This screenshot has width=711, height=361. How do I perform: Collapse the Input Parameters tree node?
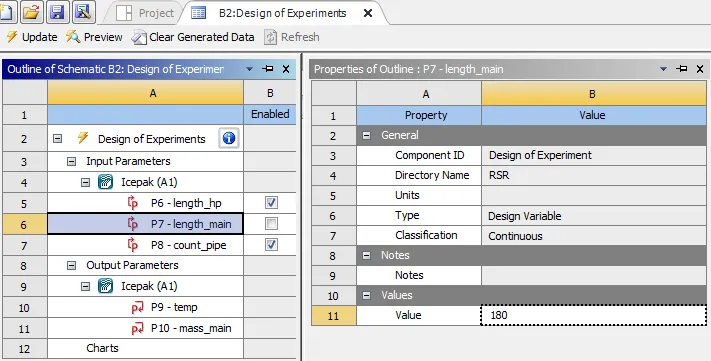71,161
